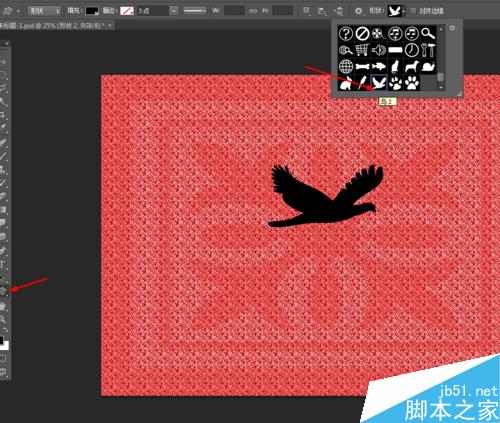Select the shopping cart shape preset
This screenshot has height=423, width=500.
[x=362, y=50]
